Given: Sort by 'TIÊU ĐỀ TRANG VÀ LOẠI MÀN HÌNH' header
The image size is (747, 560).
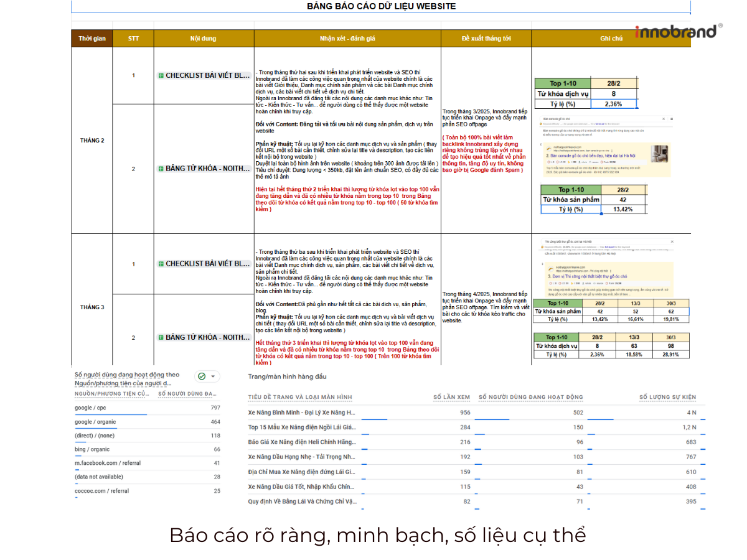Looking at the screenshot, I should tap(300, 397).
